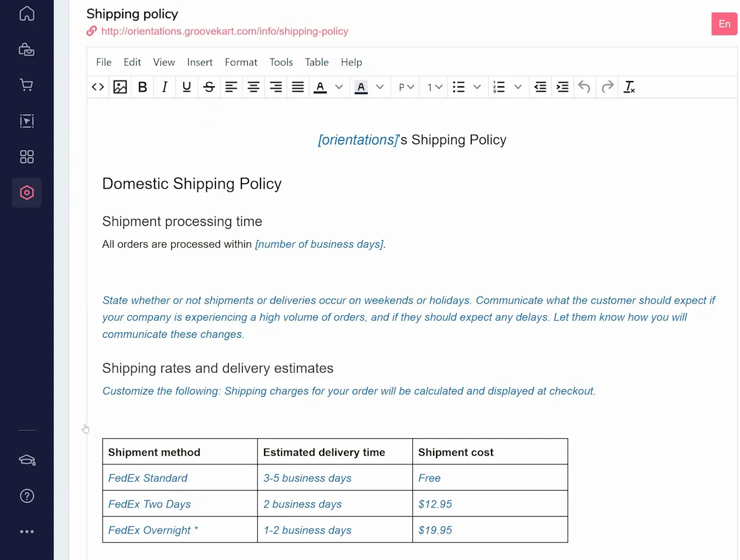This screenshot has width=740, height=560.
Task: Open the File menu
Action: [104, 62]
